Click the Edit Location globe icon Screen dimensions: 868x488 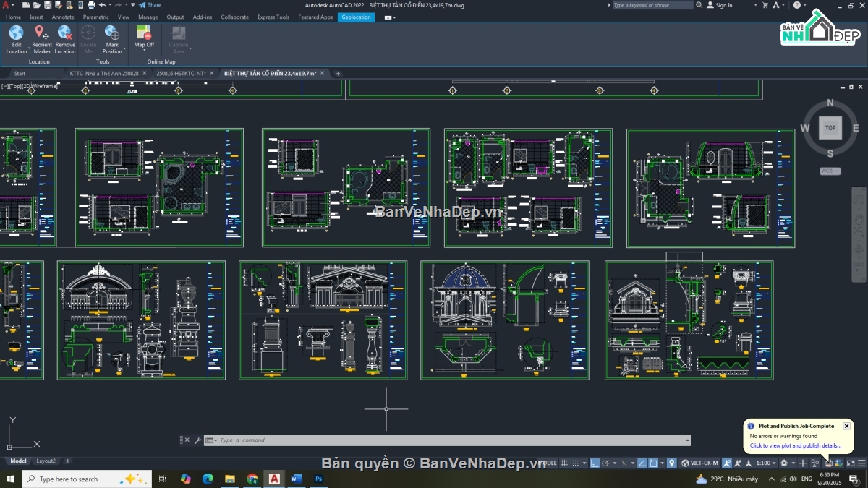(16, 33)
